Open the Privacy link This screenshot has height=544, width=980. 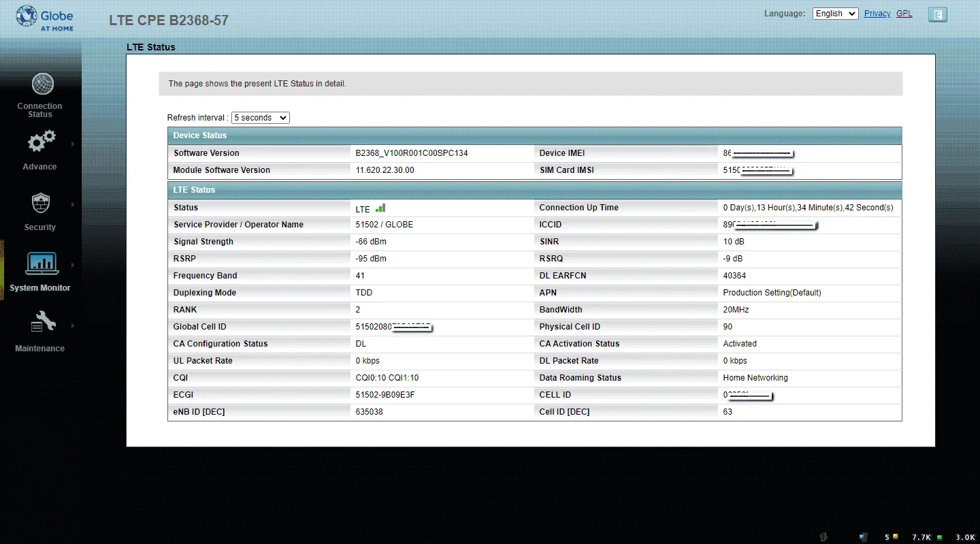pyautogui.click(x=877, y=14)
